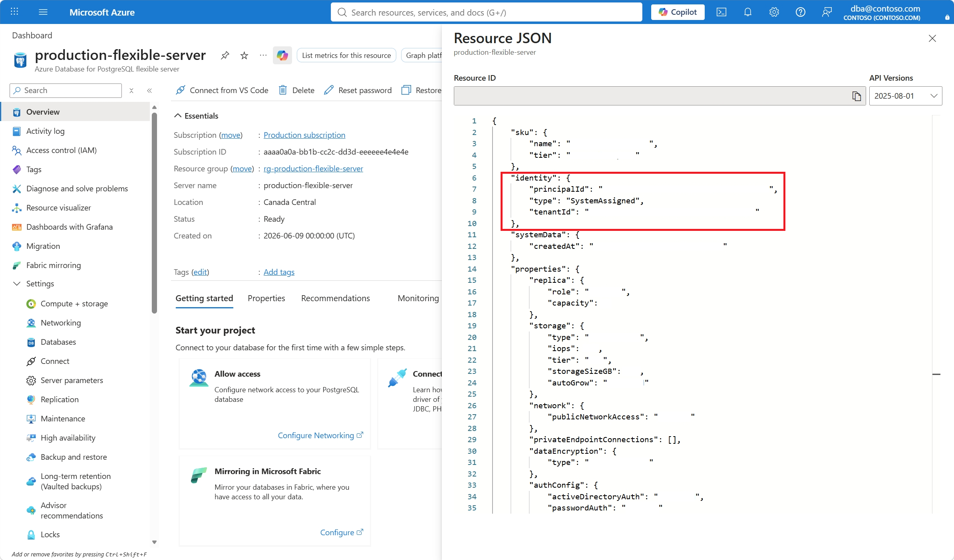Click Connect from VS Code
Screen dimensions: 954x560
pos(222,90)
